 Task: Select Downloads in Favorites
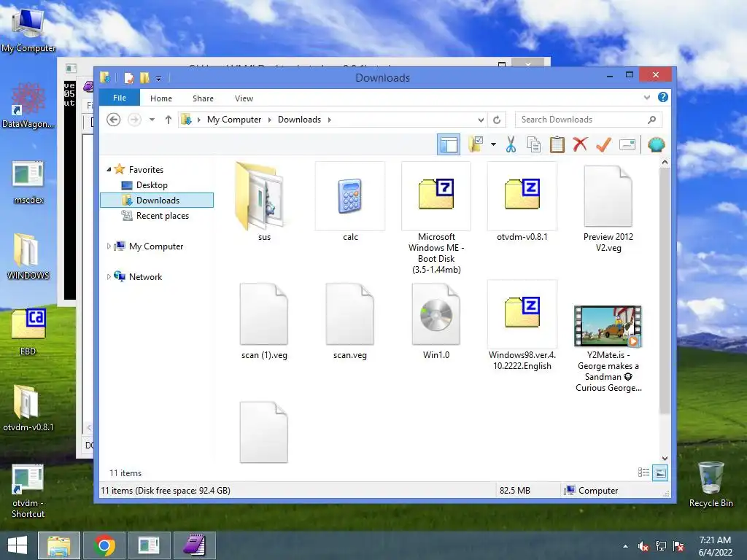pos(158,200)
